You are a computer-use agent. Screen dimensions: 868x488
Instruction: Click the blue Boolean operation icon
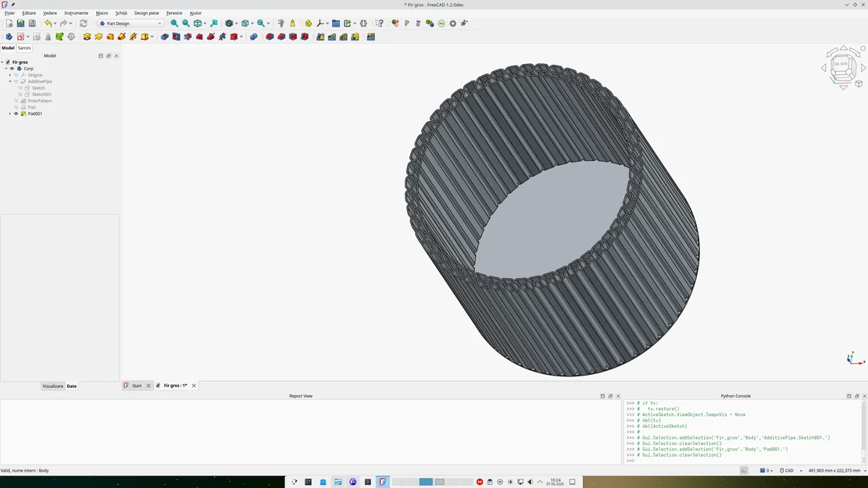pyautogui.click(x=254, y=37)
